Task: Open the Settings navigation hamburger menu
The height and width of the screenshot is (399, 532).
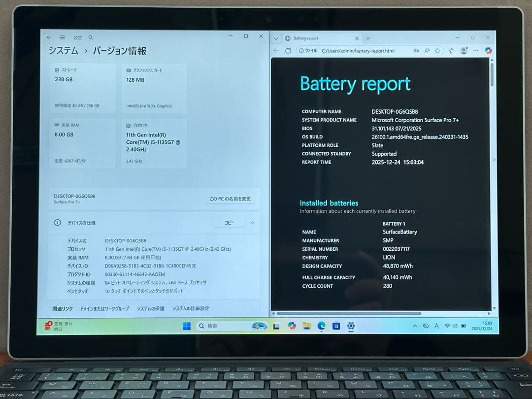Action: tap(62, 37)
